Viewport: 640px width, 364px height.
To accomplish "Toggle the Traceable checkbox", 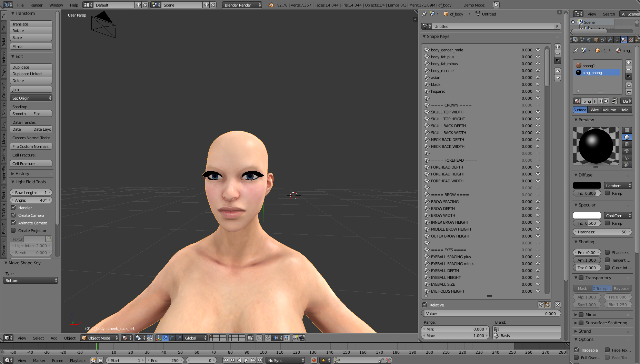I will tap(576, 350).
